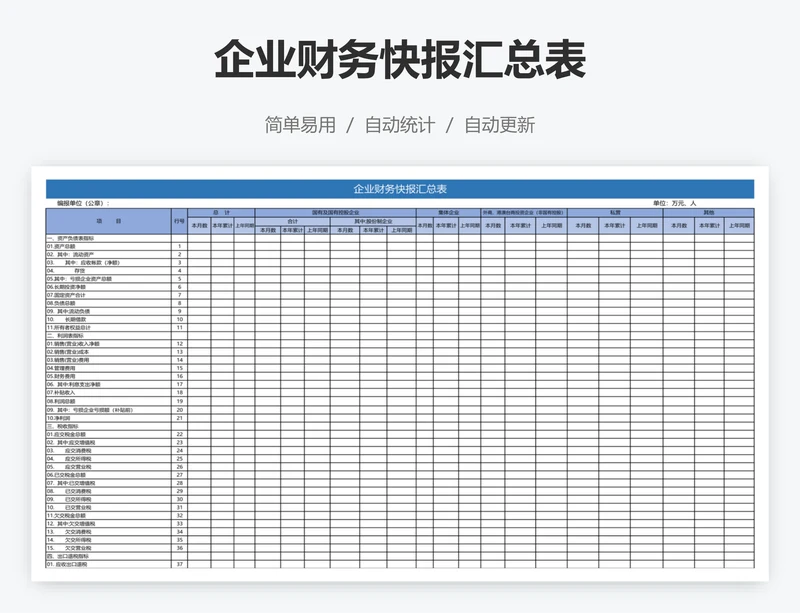The image size is (800, 613).
Task: Click 本月数 header under 私营
Action: [x=583, y=226]
